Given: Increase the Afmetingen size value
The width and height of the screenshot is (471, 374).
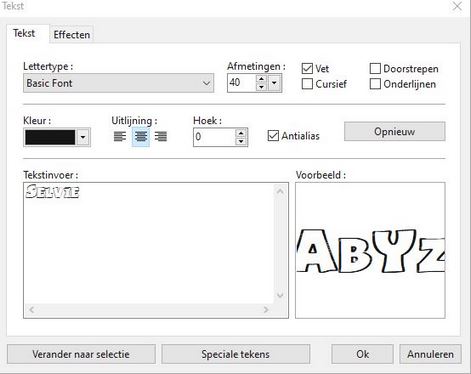Looking at the screenshot, I should 261,79.
